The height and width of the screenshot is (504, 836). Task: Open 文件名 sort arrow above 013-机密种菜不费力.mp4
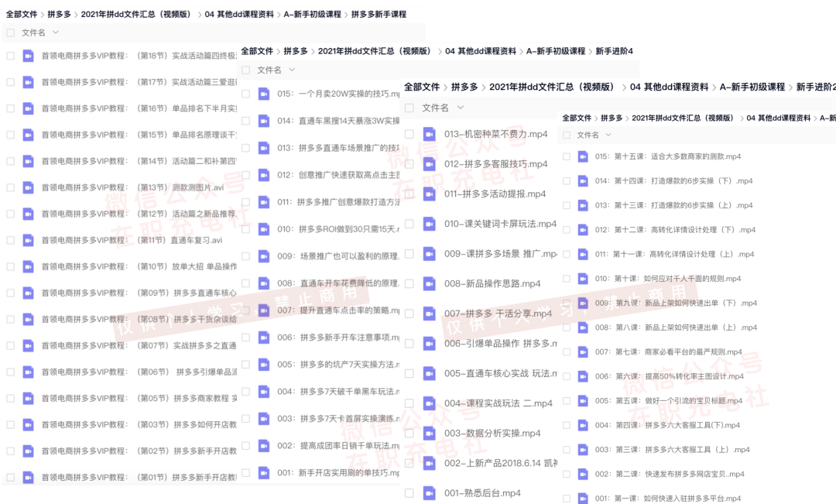(461, 108)
